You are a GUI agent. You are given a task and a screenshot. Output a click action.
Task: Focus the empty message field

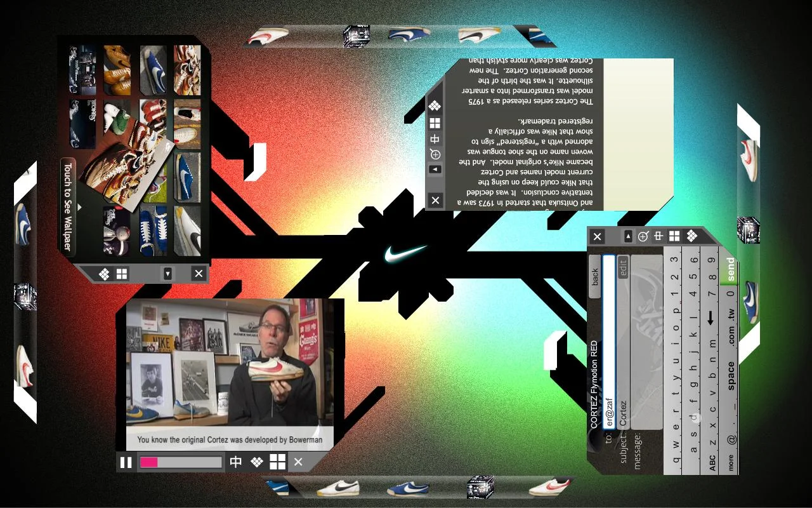click(x=646, y=343)
